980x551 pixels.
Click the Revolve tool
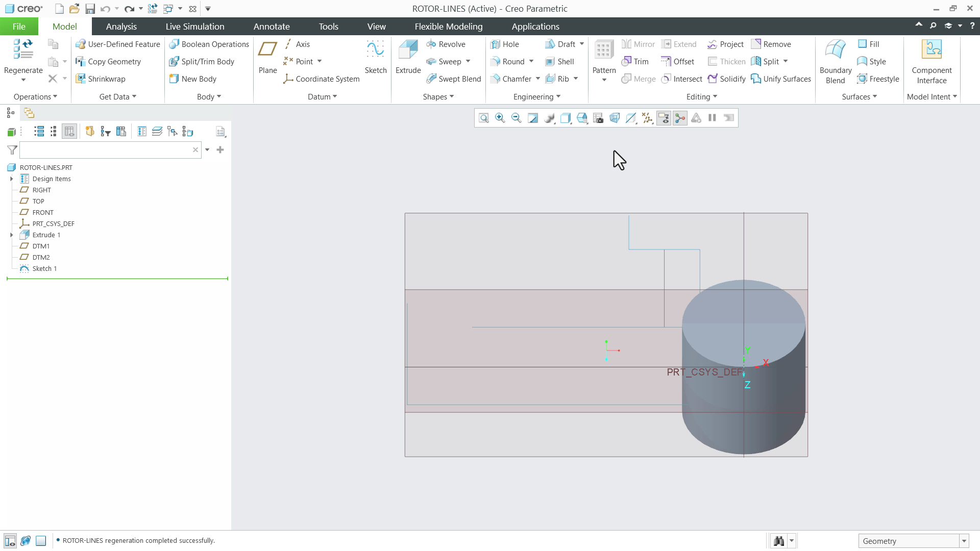click(446, 44)
